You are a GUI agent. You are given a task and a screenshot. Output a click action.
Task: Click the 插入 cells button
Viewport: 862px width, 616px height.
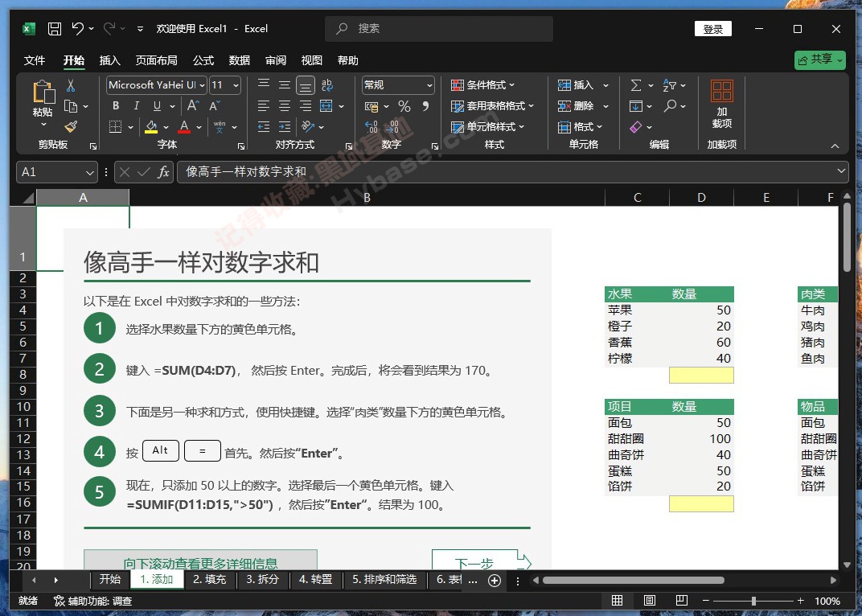tap(583, 85)
